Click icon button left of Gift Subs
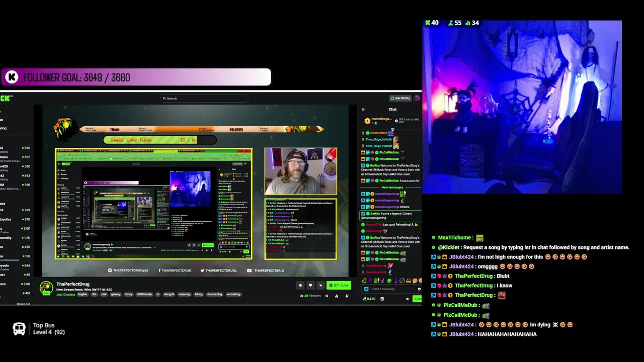 pyautogui.click(x=320, y=285)
